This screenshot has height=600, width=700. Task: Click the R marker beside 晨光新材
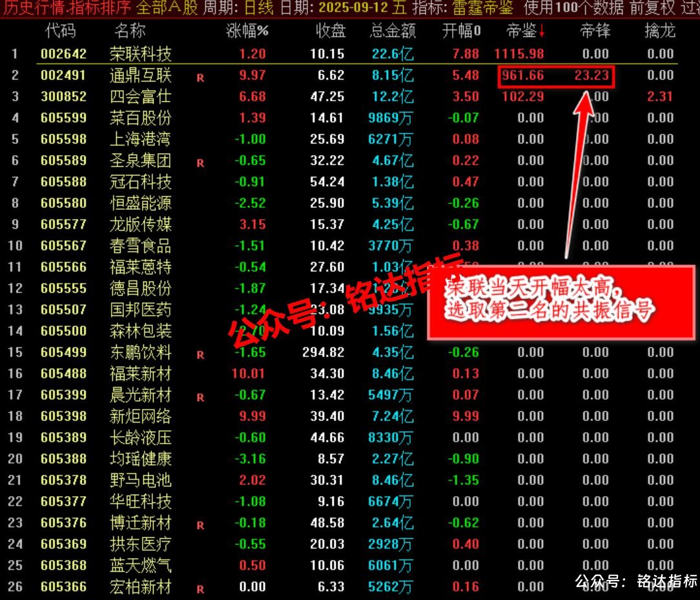(x=200, y=398)
